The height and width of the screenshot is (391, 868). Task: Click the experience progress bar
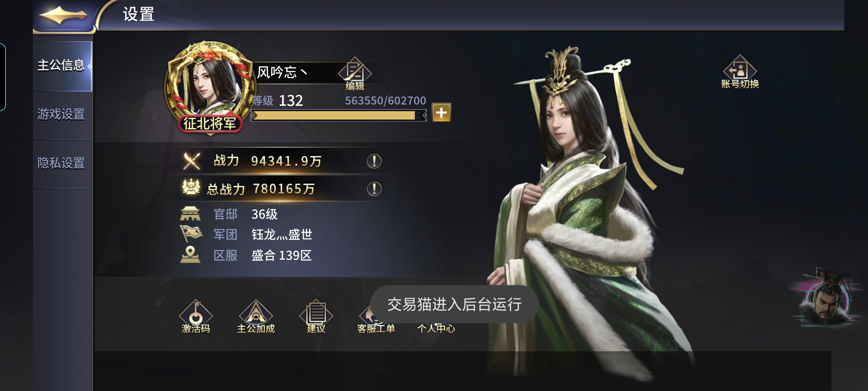point(338,116)
